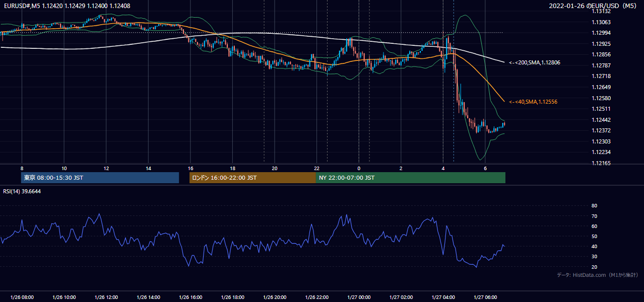Click hour label 12 under the price chart
The height and width of the screenshot is (302, 644).
[x=106, y=168]
